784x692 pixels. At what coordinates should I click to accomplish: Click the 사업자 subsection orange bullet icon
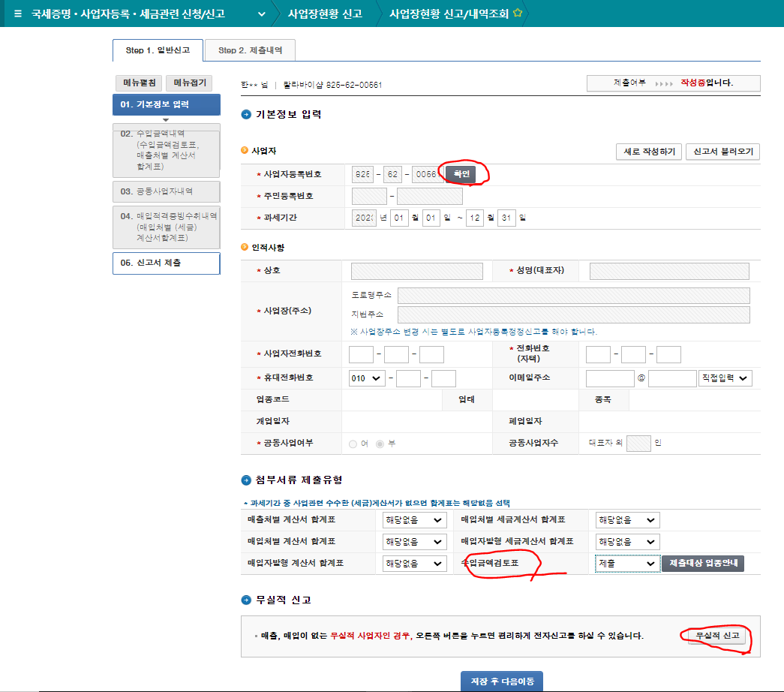(x=245, y=150)
